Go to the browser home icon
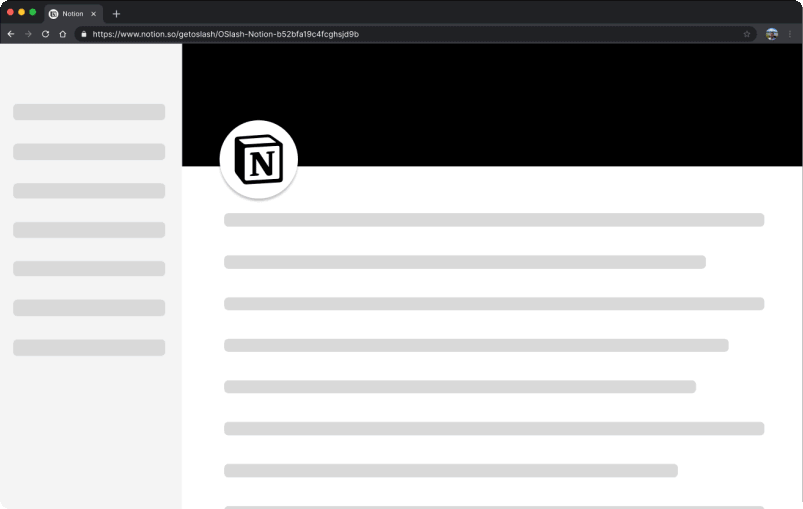Screen dimensions: 803x509 click(62, 34)
